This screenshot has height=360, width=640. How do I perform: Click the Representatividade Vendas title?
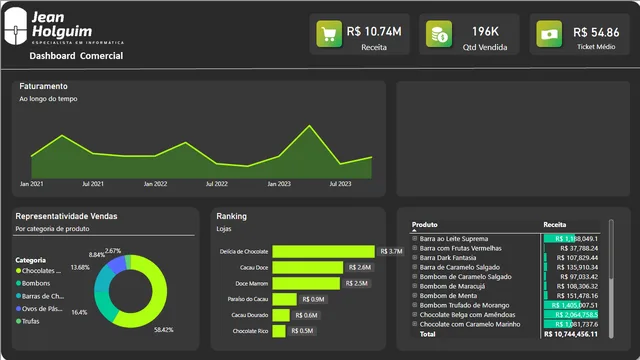(x=66, y=216)
